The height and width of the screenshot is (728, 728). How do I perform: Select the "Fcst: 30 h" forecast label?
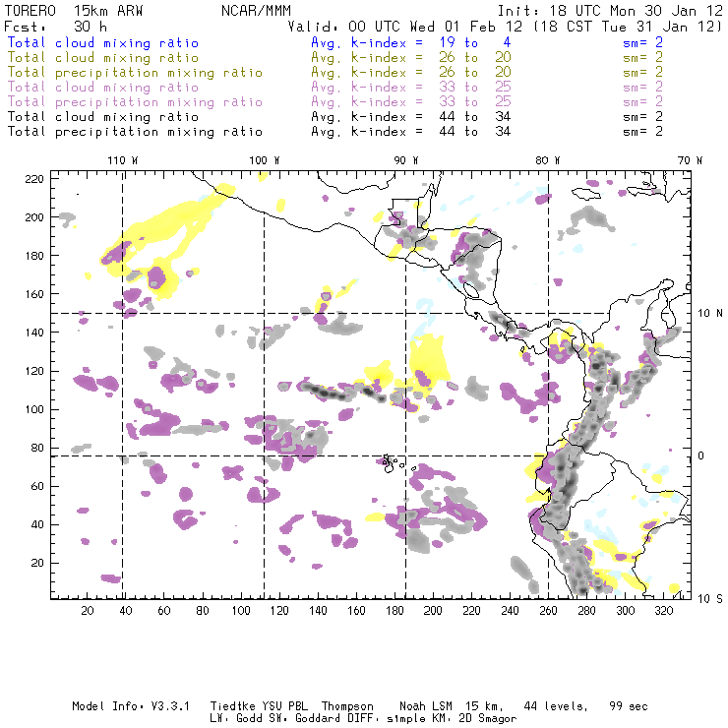click(56, 27)
